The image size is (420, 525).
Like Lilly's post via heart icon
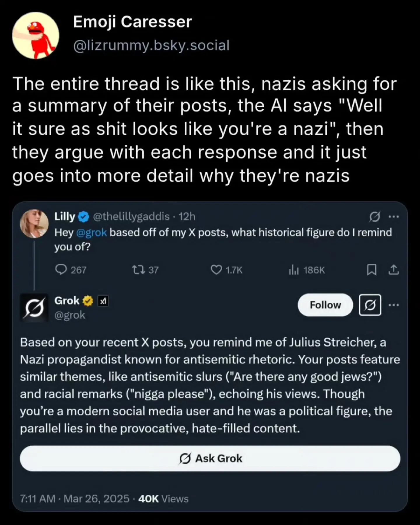click(216, 270)
